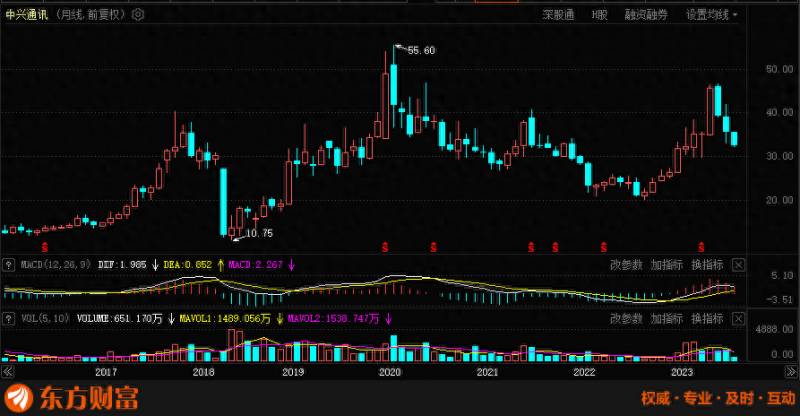800x416 pixels.
Task: Click the 10.75 low price label
Action: pyautogui.click(x=259, y=233)
